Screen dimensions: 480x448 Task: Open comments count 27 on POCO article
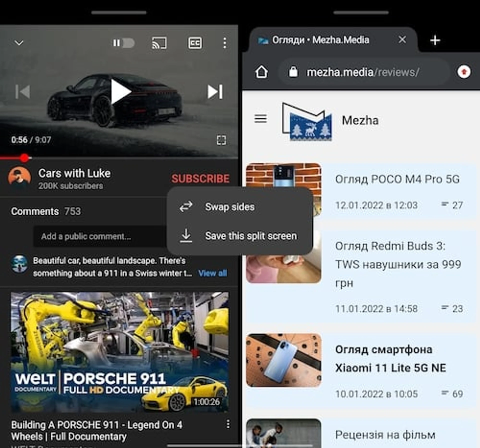[452, 205]
